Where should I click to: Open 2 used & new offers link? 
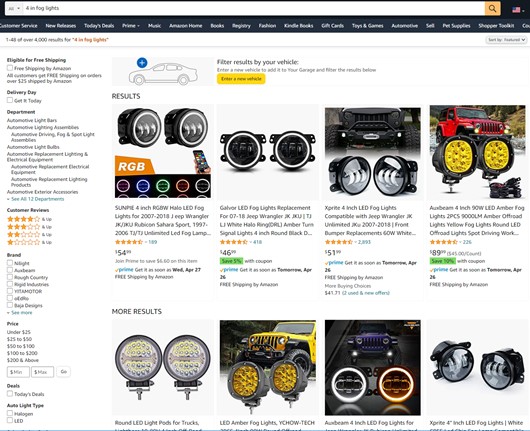tap(366, 293)
